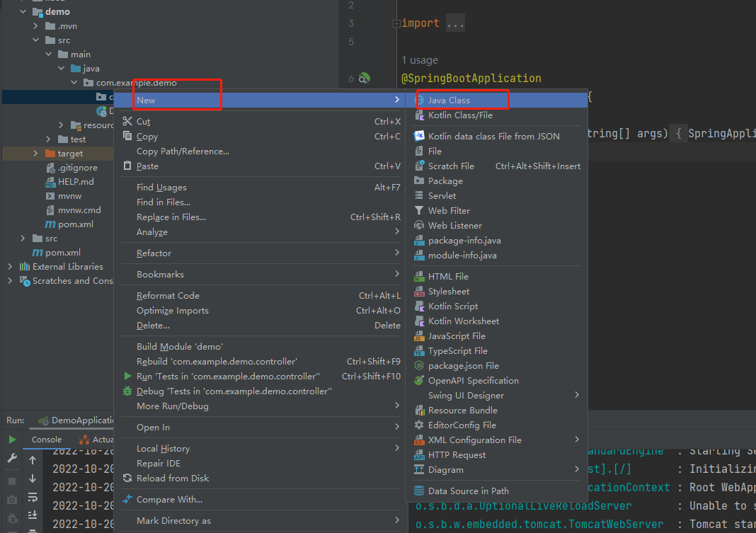Click Find in Files menu entry
756x533 pixels.
click(x=164, y=202)
